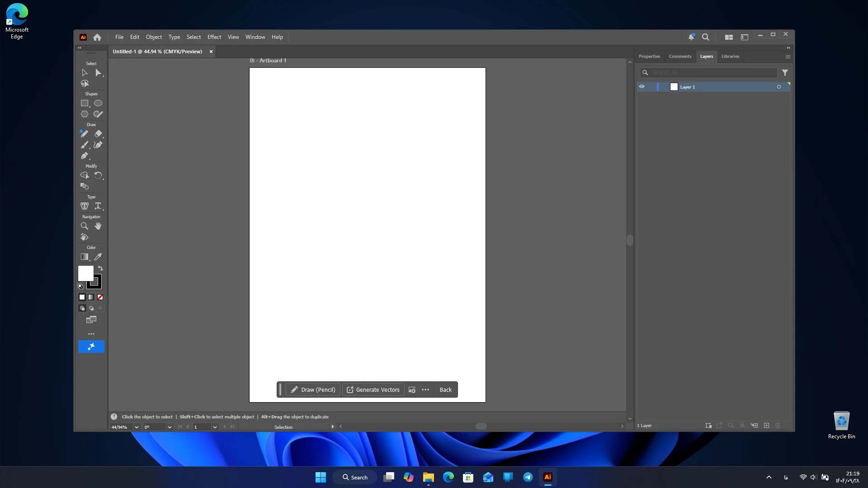This screenshot has width=868, height=488.
Task: Expand the zoom percentage dropdown
Action: click(x=137, y=427)
